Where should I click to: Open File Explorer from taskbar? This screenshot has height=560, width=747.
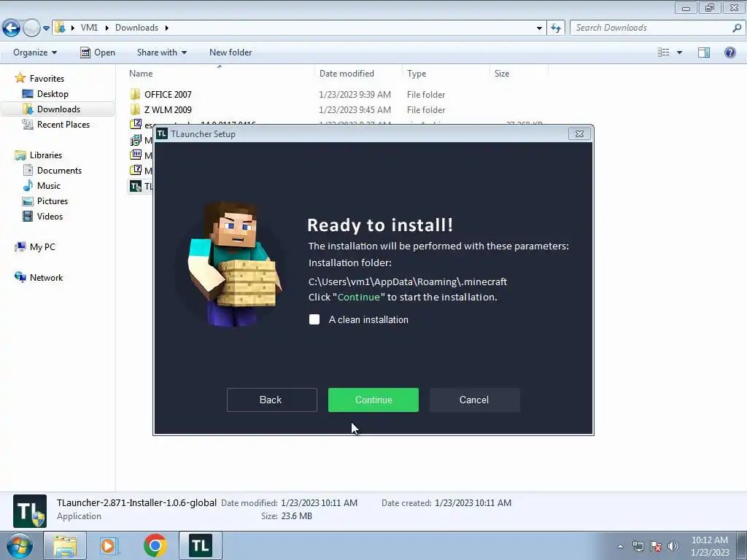[x=65, y=545]
